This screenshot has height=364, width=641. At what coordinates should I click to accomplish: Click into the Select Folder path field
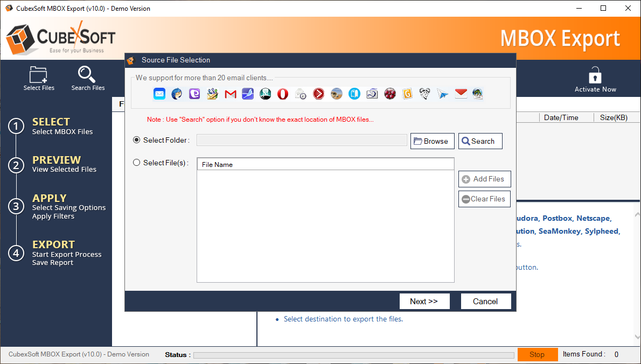[x=302, y=141]
